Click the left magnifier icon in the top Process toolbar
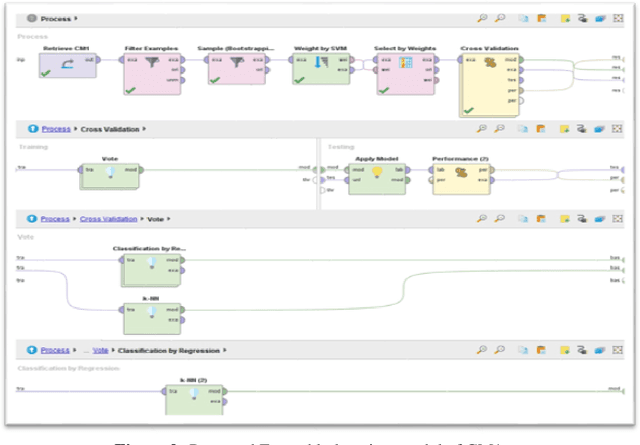Viewport: 640px width, 445px height. 482,18
